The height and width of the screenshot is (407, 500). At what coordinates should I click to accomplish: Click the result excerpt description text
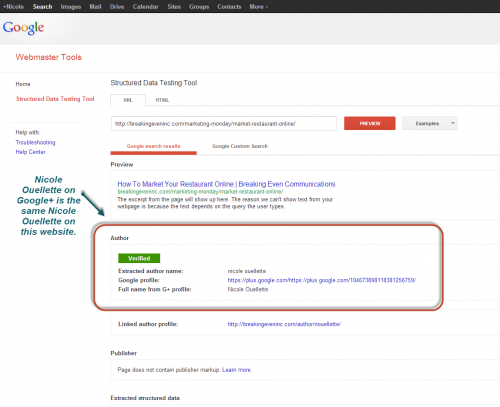point(225,203)
